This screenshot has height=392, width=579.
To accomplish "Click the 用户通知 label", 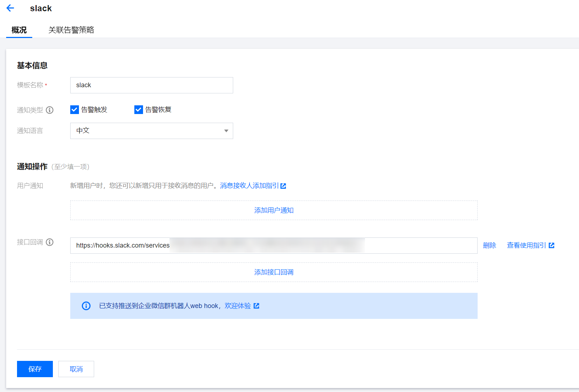I will pyautogui.click(x=30, y=186).
